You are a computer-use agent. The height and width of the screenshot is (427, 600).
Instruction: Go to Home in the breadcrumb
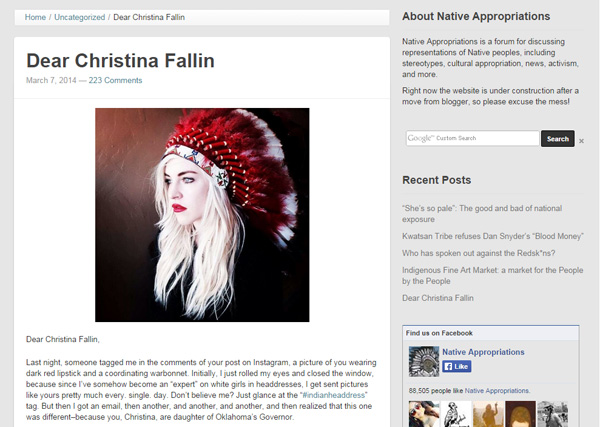[35, 17]
